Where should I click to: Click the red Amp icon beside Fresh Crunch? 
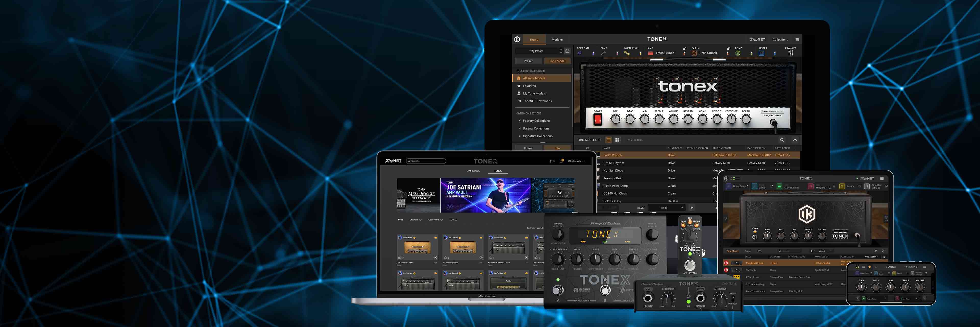pos(651,53)
